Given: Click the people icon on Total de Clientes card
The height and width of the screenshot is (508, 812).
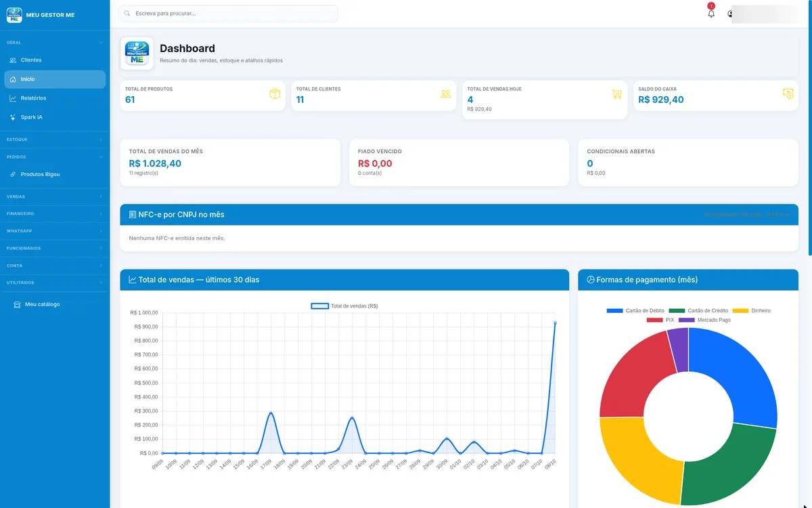Looking at the screenshot, I should [x=446, y=94].
